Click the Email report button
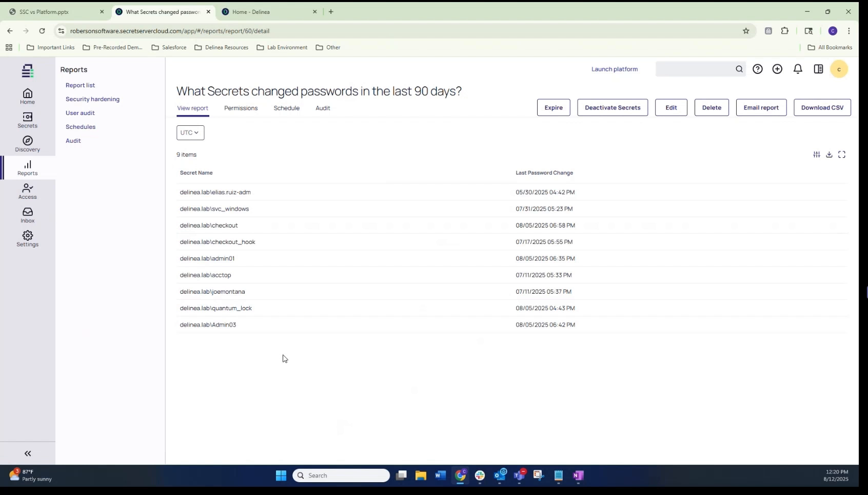The image size is (868, 495). click(761, 107)
